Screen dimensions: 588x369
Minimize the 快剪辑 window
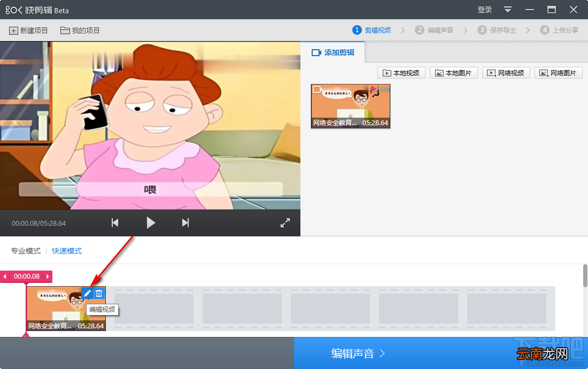[530, 10]
